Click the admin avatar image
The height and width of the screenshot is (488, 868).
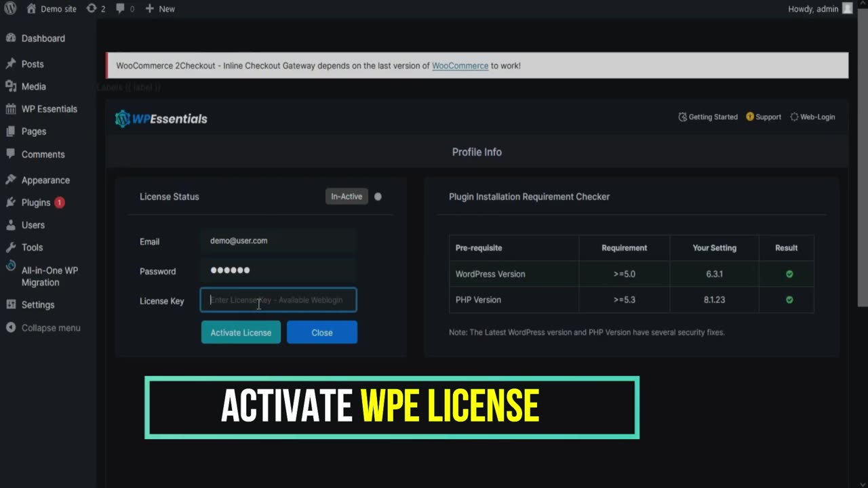click(848, 9)
